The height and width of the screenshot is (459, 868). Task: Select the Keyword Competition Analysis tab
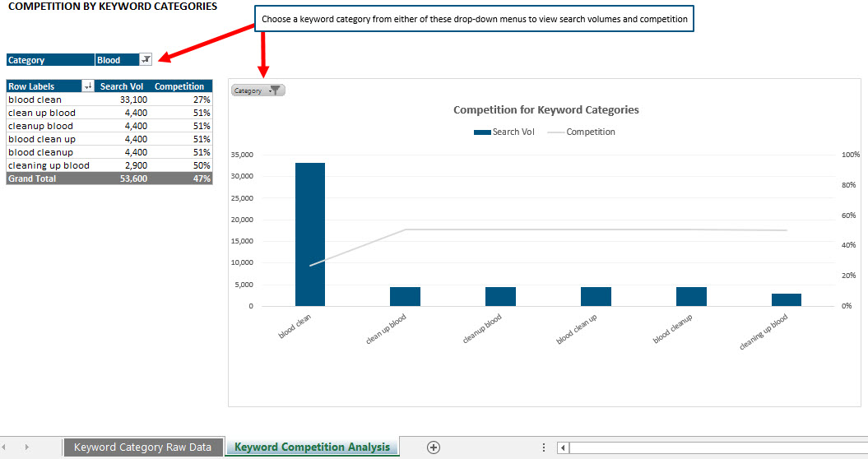(x=312, y=447)
